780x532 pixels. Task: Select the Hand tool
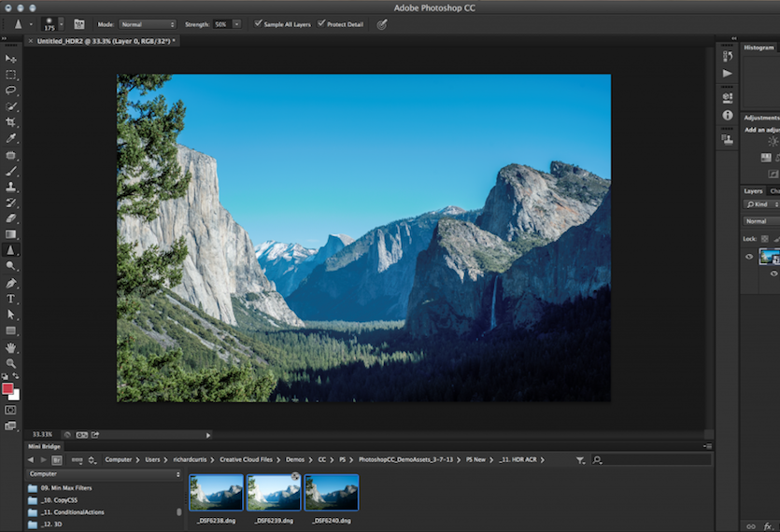[x=10, y=347]
